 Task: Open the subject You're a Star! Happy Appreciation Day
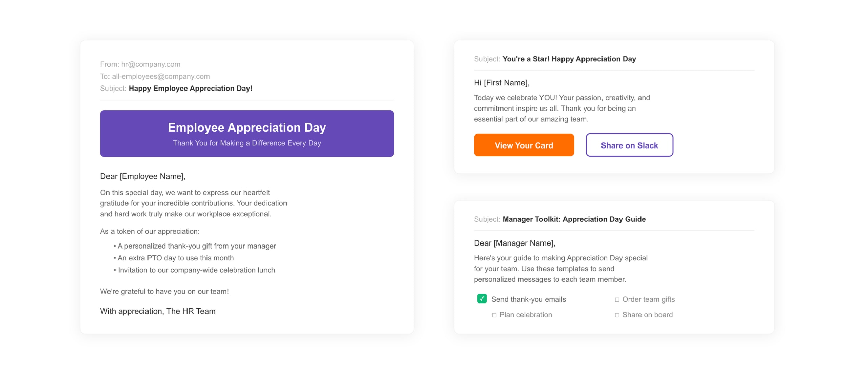click(569, 59)
